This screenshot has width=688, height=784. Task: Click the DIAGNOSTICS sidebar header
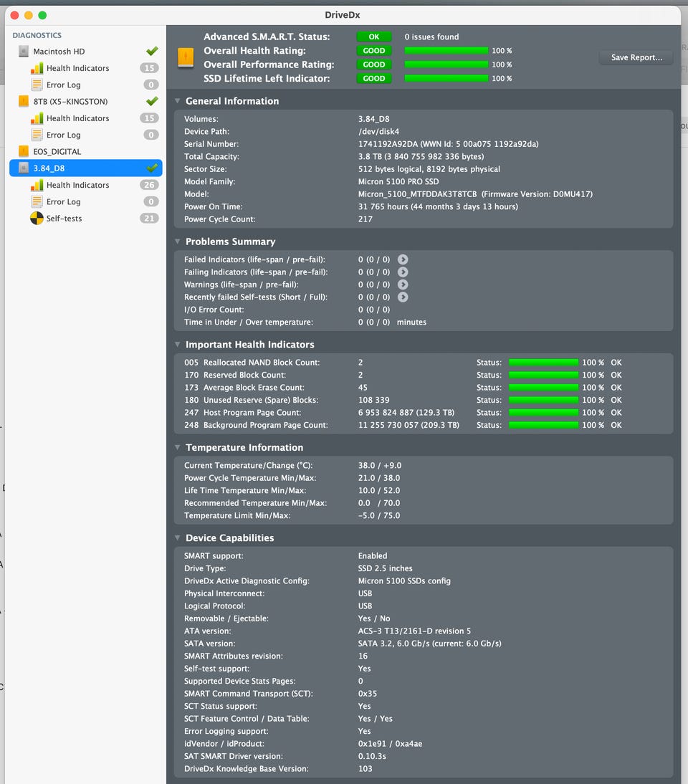37,35
